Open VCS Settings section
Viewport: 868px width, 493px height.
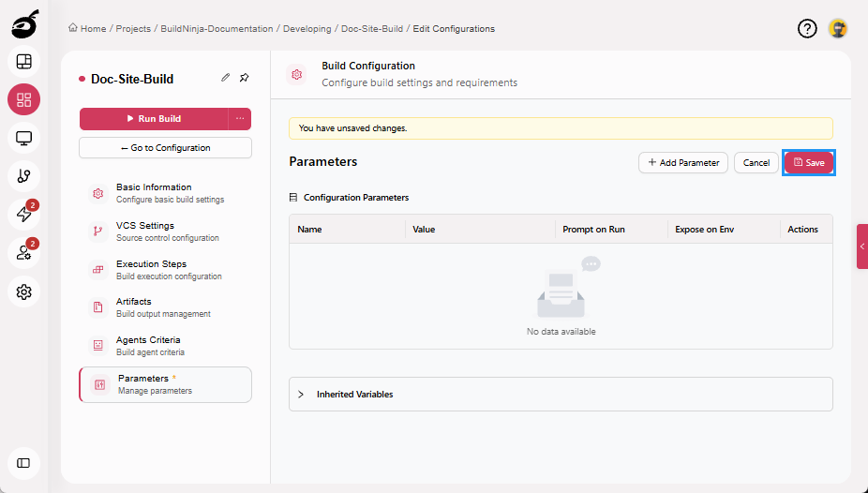tap(166, 232)
